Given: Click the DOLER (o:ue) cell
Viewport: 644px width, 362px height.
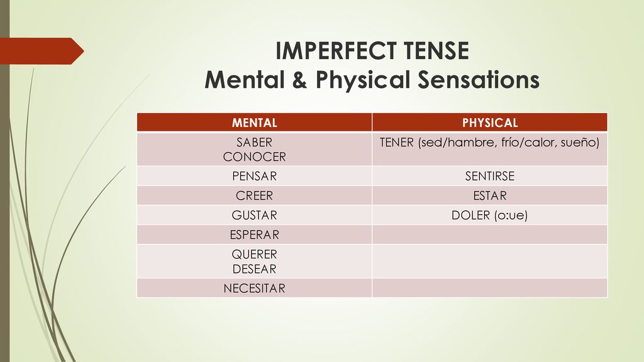Looking at the screenshot, I should click(x=489, y=215).
